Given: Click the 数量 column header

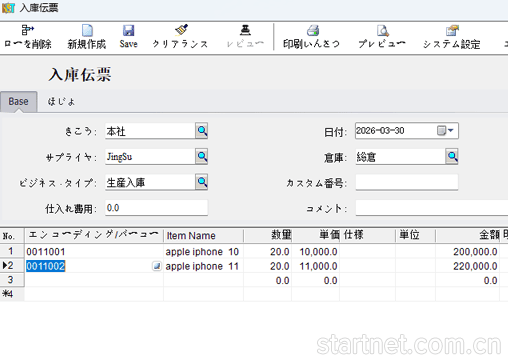Looking at the screenshot, I should tap(268, 236).
